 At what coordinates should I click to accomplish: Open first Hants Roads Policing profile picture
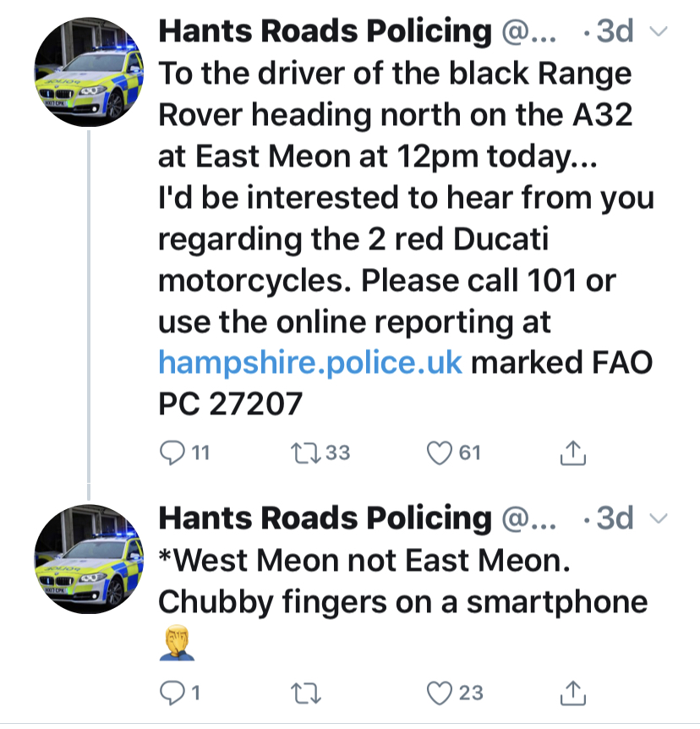point(89,72)
